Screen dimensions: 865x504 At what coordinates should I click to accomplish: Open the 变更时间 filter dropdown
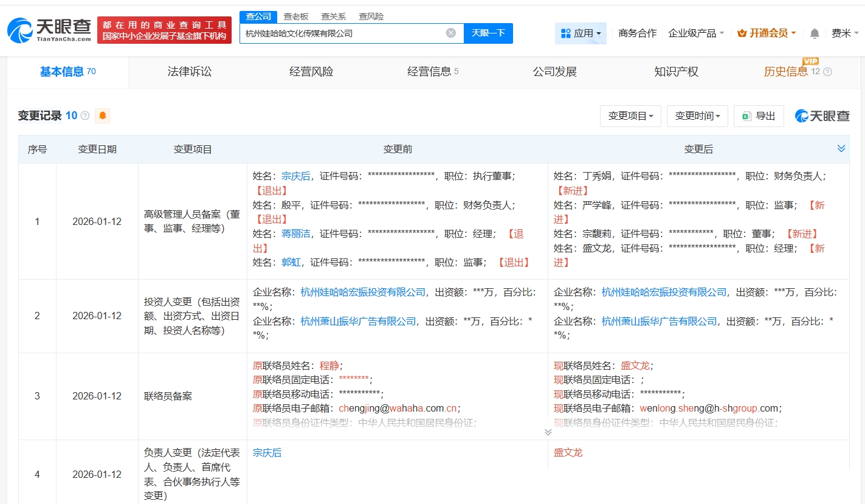(697, 116)
